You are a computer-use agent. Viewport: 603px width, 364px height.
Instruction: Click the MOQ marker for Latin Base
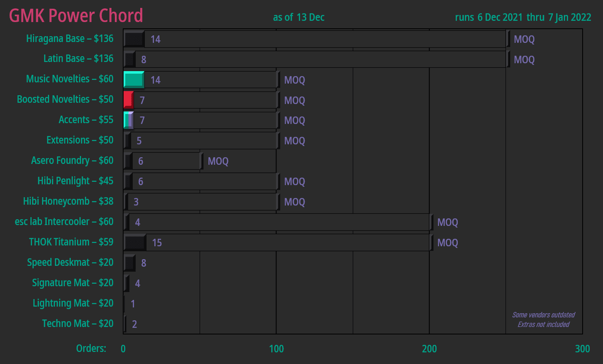click(x=524, y=59)
